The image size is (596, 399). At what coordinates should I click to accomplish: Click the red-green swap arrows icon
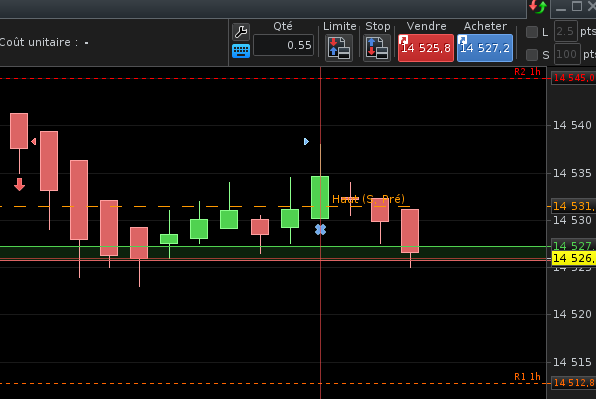[537, 7]
